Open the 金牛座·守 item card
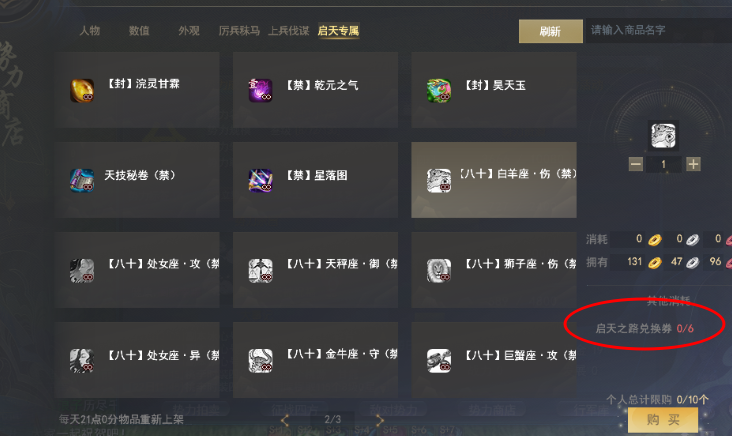 click(316, 360)
